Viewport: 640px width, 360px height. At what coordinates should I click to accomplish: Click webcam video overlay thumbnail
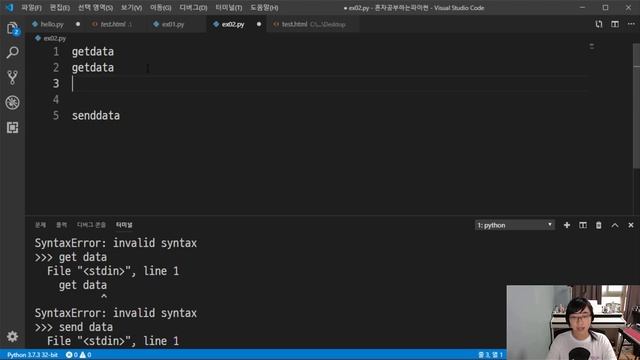click(x=573, y=322)
